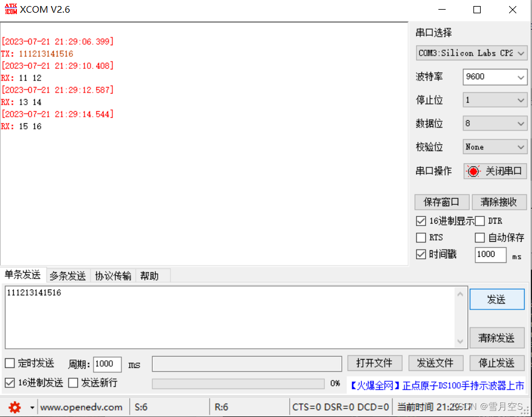Image resolution: width=532 pixels, height=417 pixels.
Task: Open the 停止位 dropdown
Action: coord(495,100)
